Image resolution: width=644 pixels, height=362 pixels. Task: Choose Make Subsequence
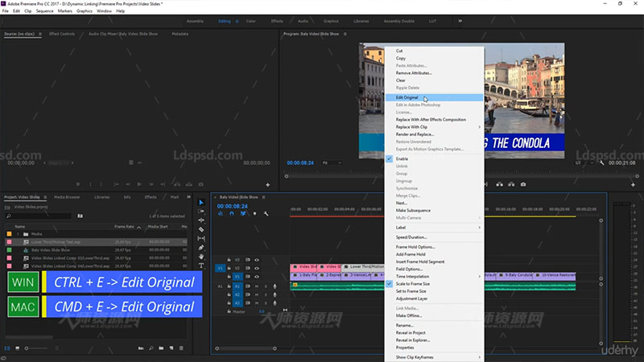(434, 210)
